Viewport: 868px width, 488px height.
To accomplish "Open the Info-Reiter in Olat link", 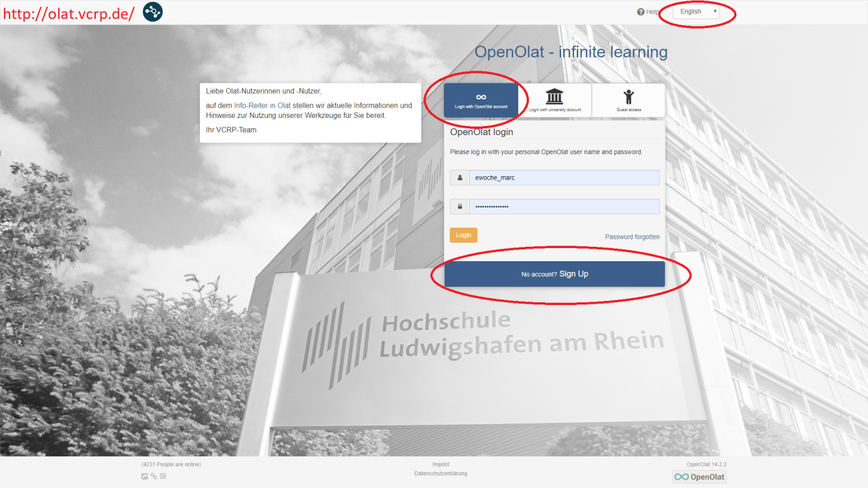I will point(262,106).
